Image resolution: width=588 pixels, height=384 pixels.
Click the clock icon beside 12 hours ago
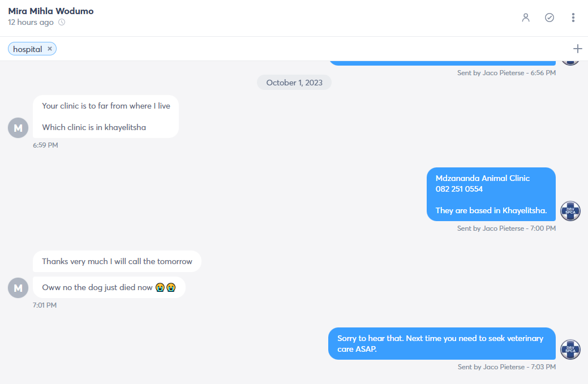[62, 22]
